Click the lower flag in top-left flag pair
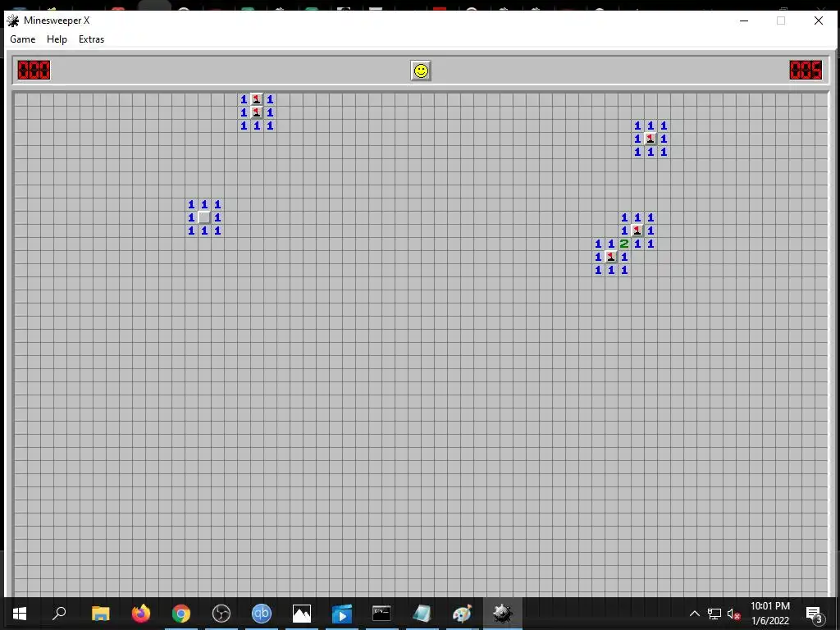Image resolution: width=840 pixels, height=630 pixels. point(257,112)
